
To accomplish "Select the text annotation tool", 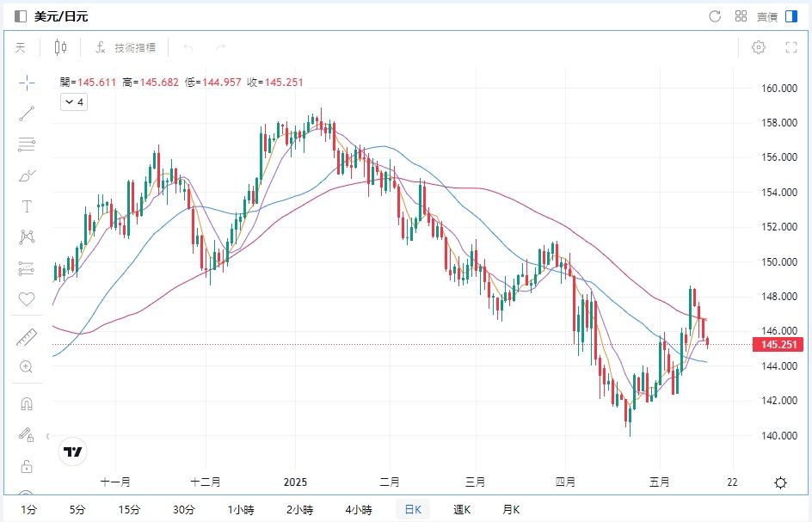I will (27, 206).
